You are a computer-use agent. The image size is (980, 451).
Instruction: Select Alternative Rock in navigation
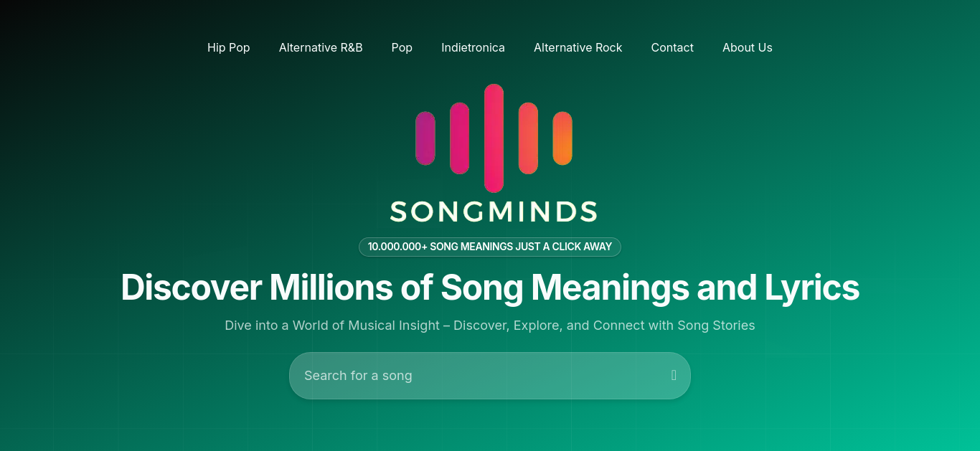[578, 47]
